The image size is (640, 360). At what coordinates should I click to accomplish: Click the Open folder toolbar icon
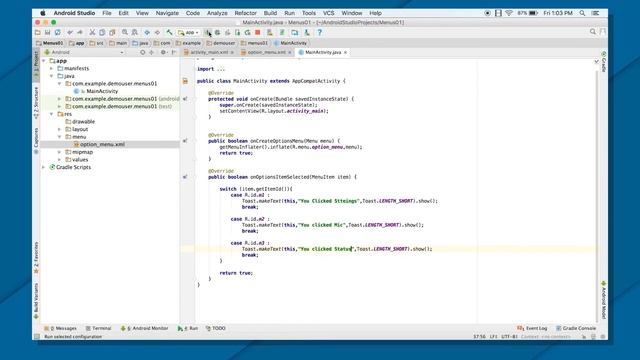[38, 32]
